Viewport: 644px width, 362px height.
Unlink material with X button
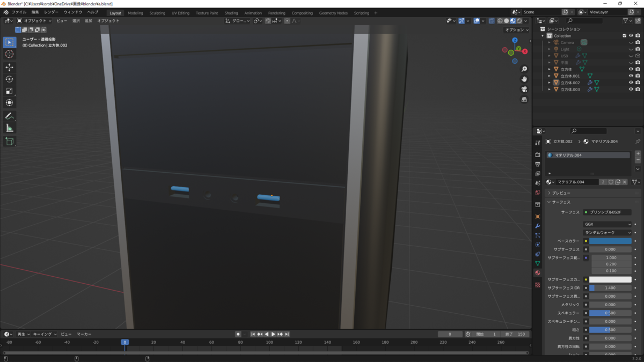[625, 182]
